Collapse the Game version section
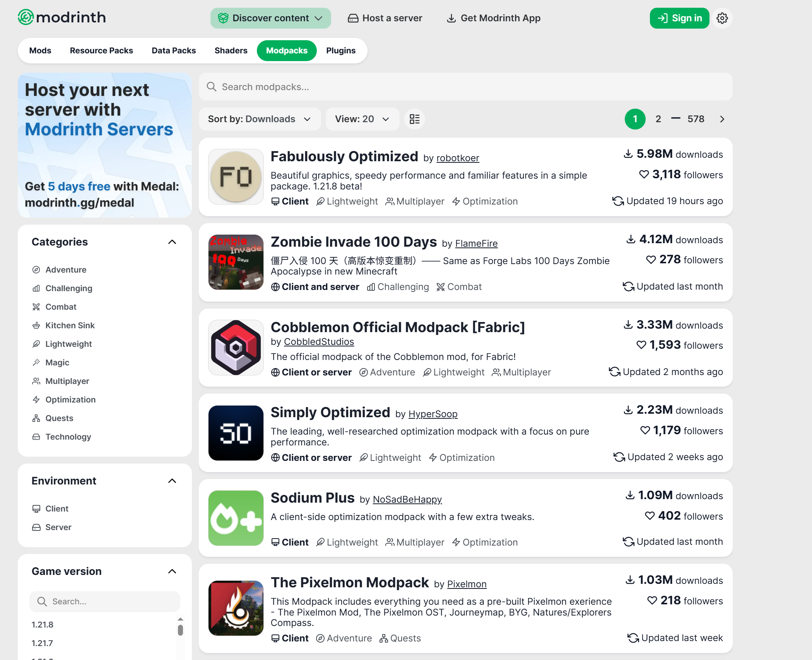 [x=172, y=571]
